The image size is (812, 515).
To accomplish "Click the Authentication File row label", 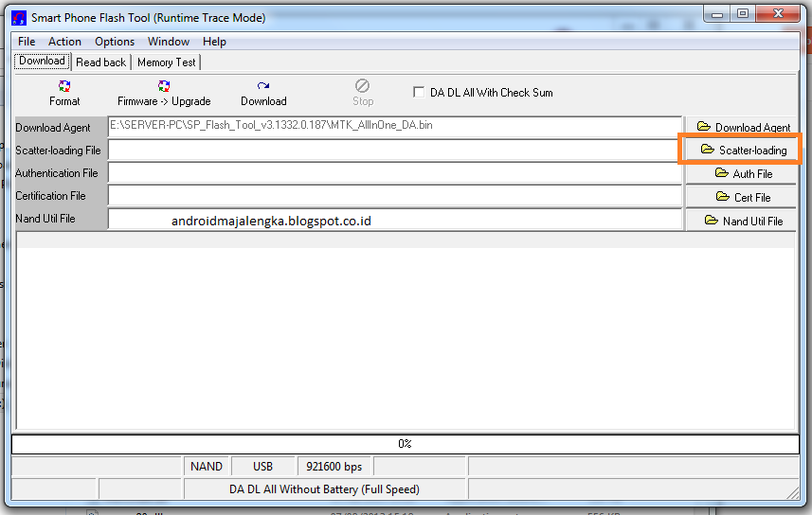I will pyautogui.click(x=57, y=173).
